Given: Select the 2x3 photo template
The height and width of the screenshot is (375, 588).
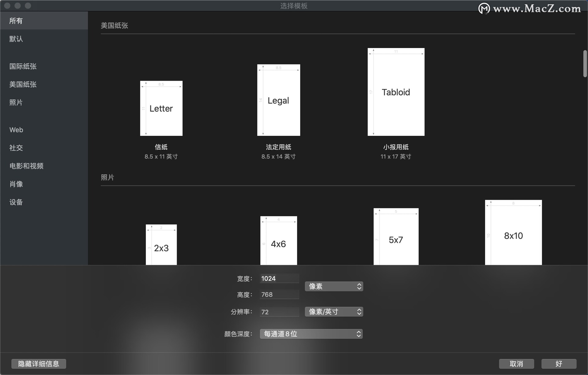Looking at the screenshot, I should click(x=161, y=245).
